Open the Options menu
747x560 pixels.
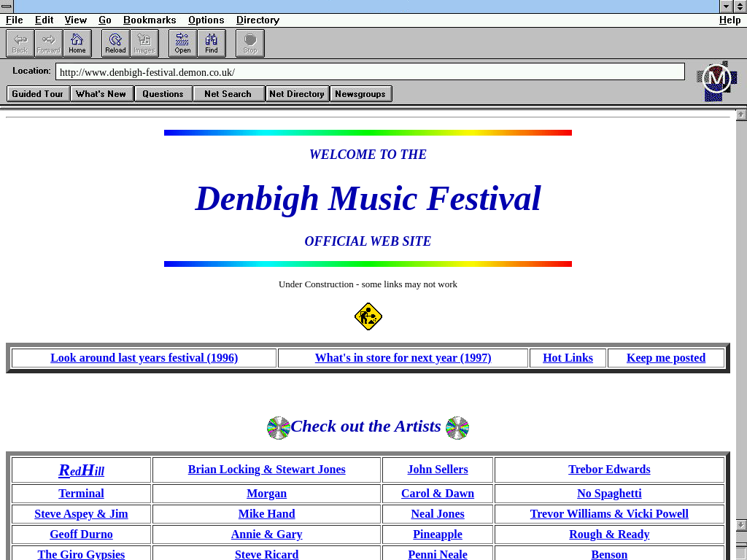click(206, 20)
